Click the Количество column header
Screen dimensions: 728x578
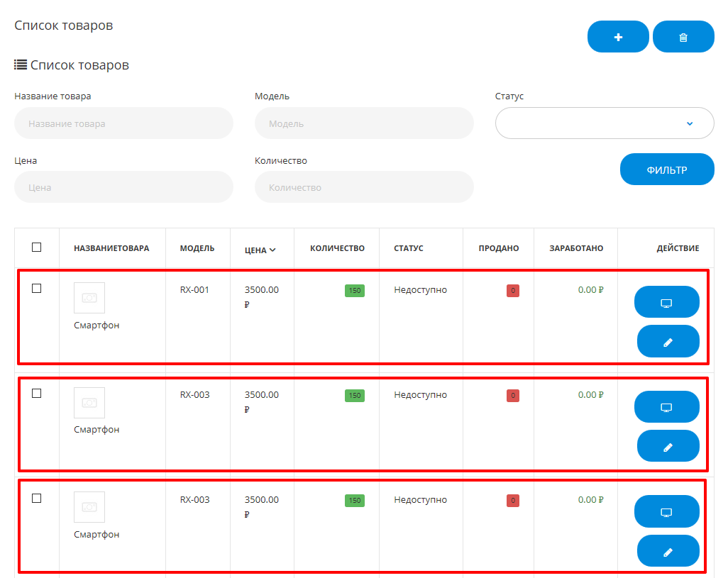(337, 248)
